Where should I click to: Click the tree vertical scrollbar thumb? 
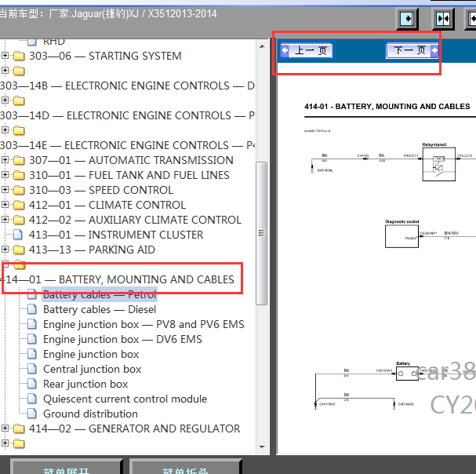261,233
